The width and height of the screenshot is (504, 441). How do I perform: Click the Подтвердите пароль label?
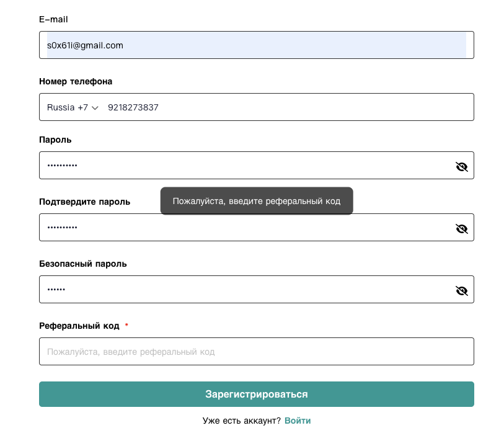point(84,202)
